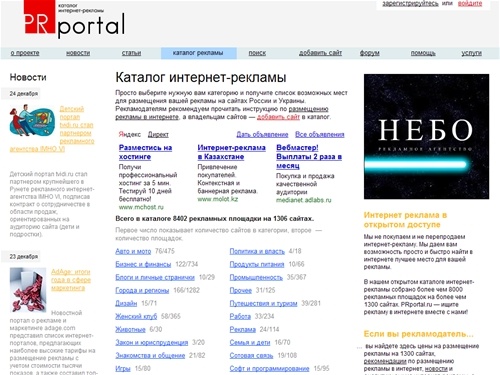This screenshot has width=500, height=375.
Task: Click the 'зарегистрируйтесь' link
Action: pyautogui.click(x=410, y=3)
